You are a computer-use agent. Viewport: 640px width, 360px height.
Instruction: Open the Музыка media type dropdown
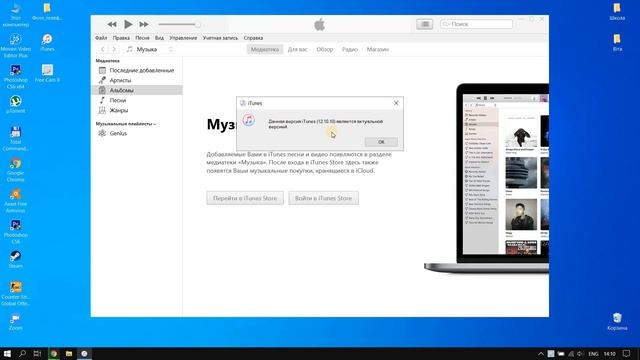tap(149, 49)
